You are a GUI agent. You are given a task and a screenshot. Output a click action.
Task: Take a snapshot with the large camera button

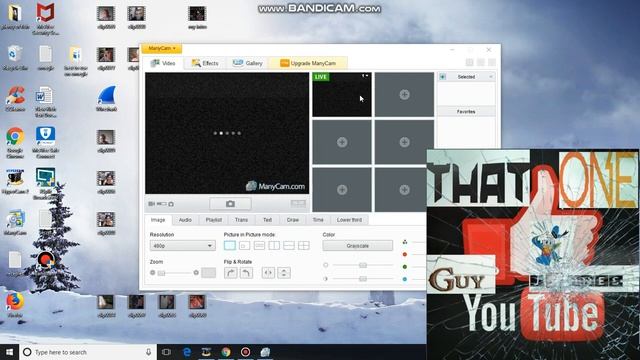click(230, 203)
